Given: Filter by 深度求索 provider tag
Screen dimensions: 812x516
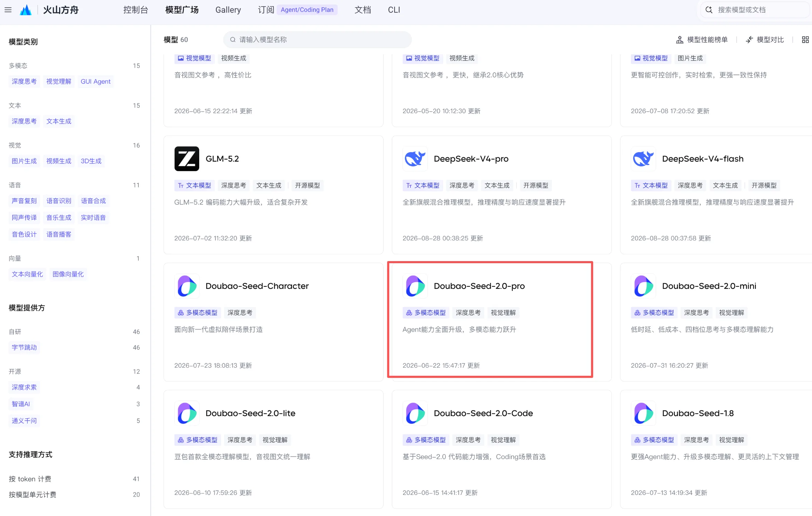Looking at the screenshot, I should (24, 387).
